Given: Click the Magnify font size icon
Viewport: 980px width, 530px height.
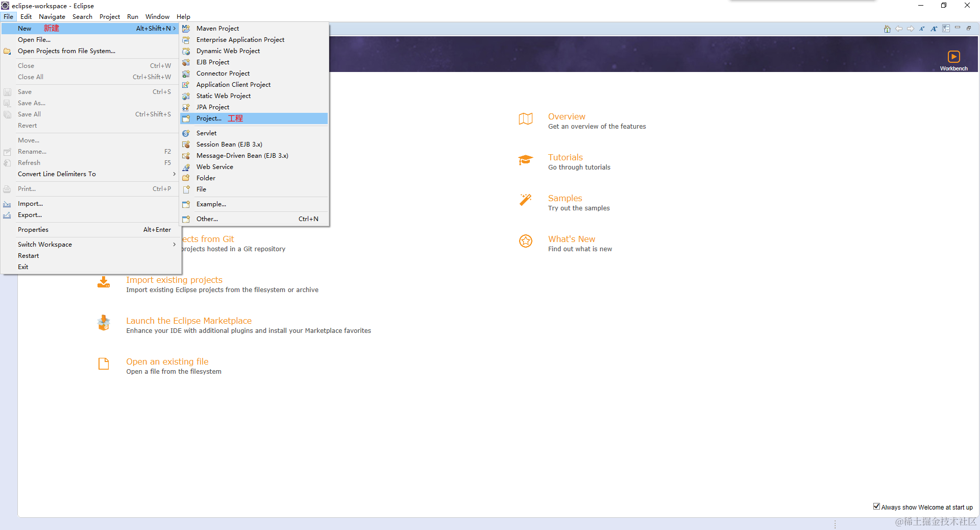Looking at the screenshot, I should pos(934,29).
